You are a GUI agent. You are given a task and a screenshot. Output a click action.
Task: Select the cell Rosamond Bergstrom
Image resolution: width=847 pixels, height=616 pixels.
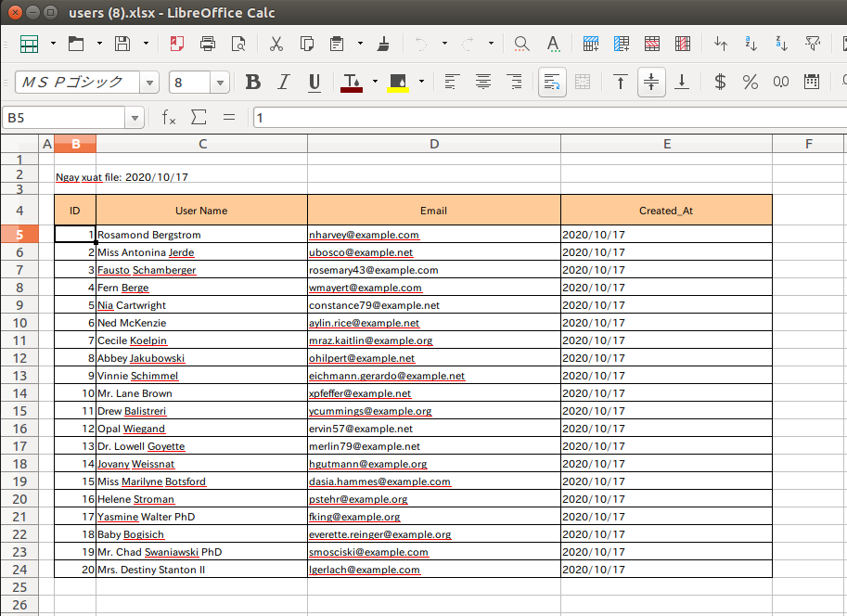[x=202, y=235]
